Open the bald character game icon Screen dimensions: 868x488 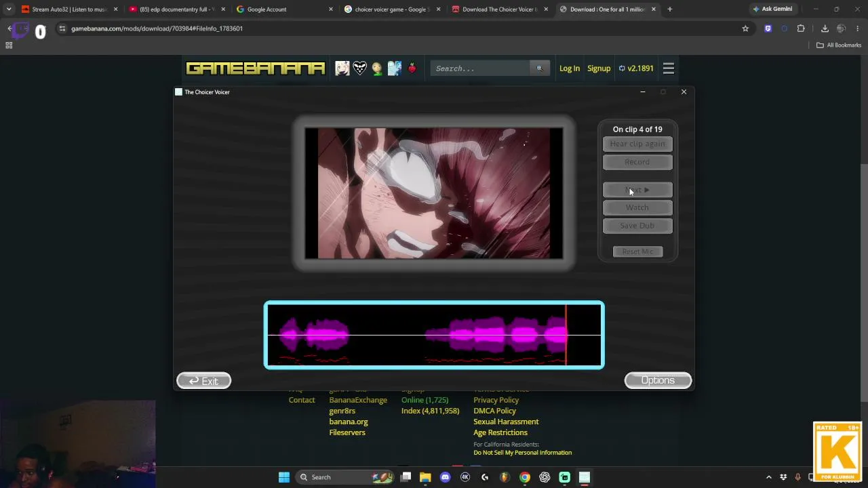tap(377, 68)
